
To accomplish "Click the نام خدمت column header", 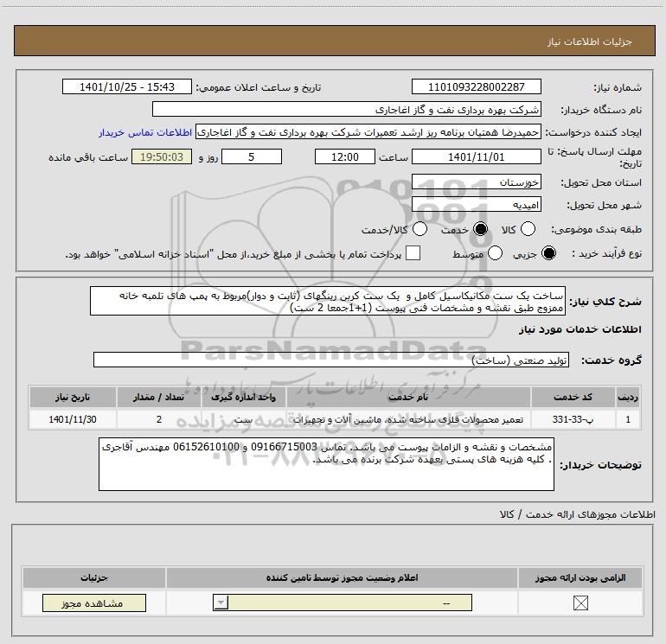I will coord(408,397).
